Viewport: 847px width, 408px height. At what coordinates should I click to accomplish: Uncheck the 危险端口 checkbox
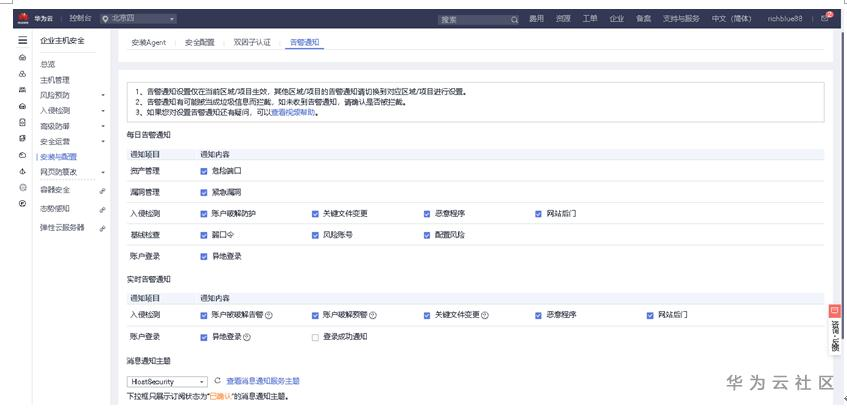(204, 171)
